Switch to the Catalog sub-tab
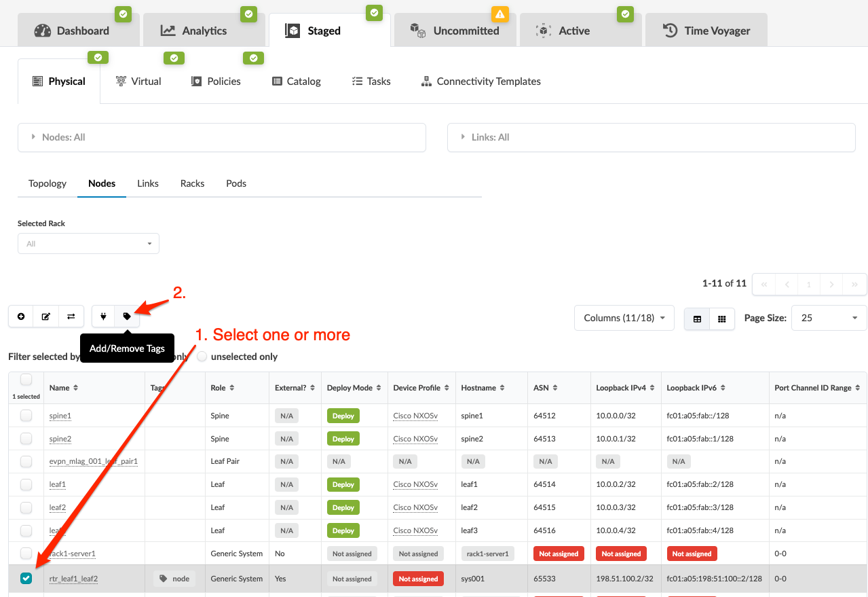 [x=297, y=81]
